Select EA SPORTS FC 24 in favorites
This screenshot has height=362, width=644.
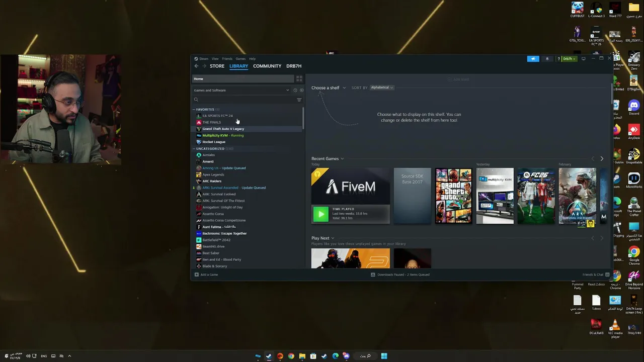217,116
